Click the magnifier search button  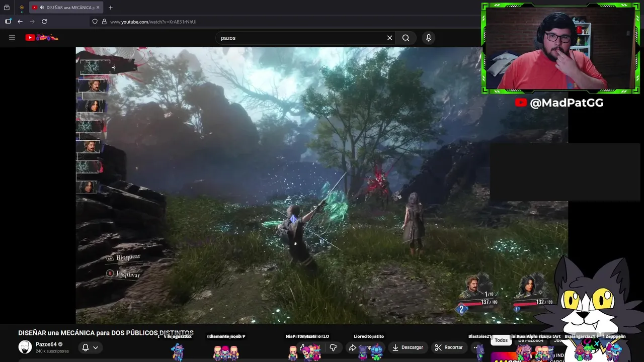click(x=406, y=38)
